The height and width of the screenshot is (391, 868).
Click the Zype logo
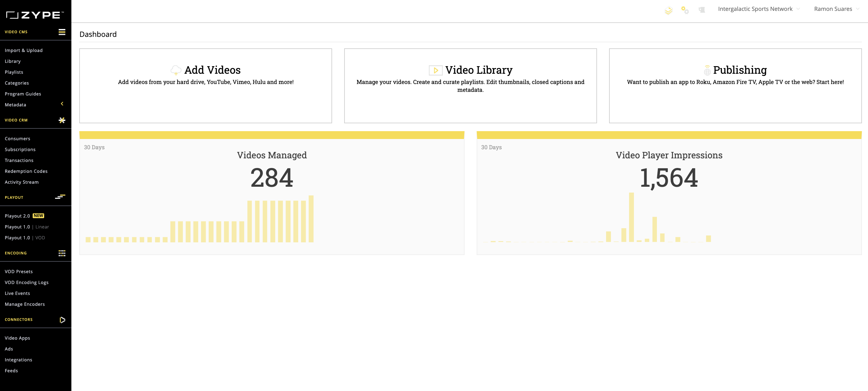click(x=35, y=15)
